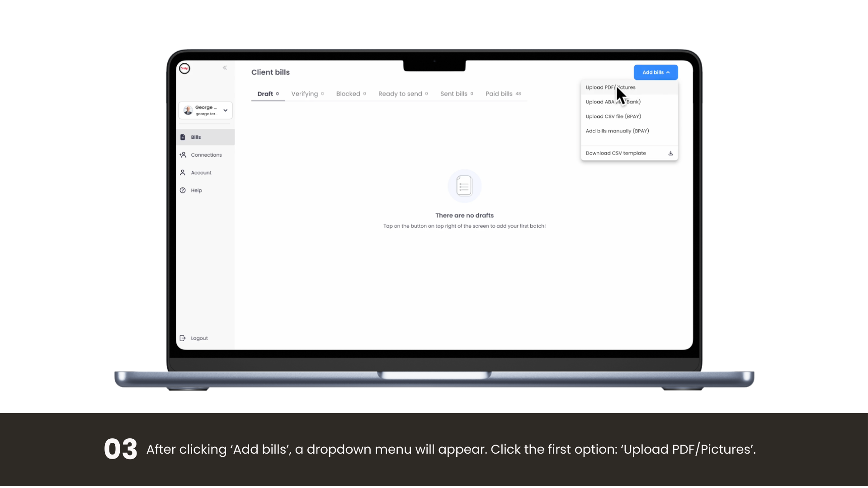
Task: Choose Add bills manually (BPAY)
Action: [x=617, y=131]
